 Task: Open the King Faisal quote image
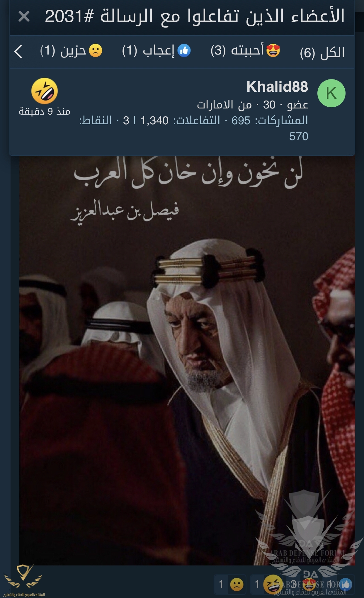click(x=187, y=361)
